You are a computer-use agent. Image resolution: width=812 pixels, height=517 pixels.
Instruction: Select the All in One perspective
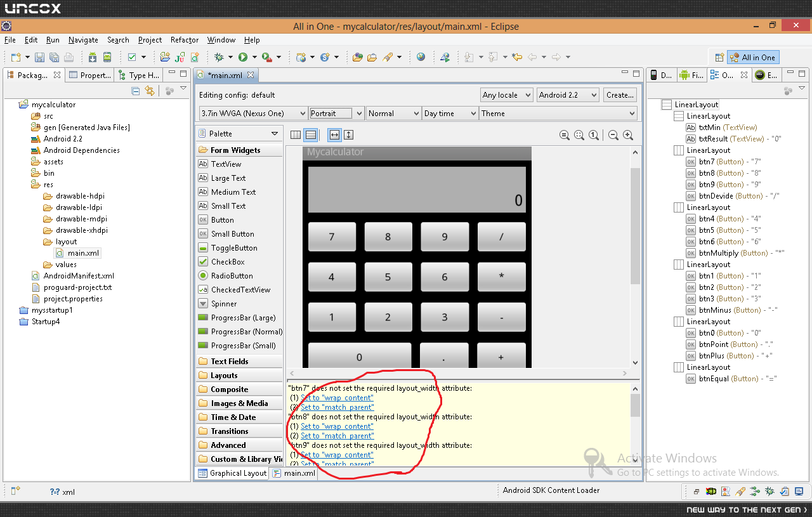coord(753,58)
